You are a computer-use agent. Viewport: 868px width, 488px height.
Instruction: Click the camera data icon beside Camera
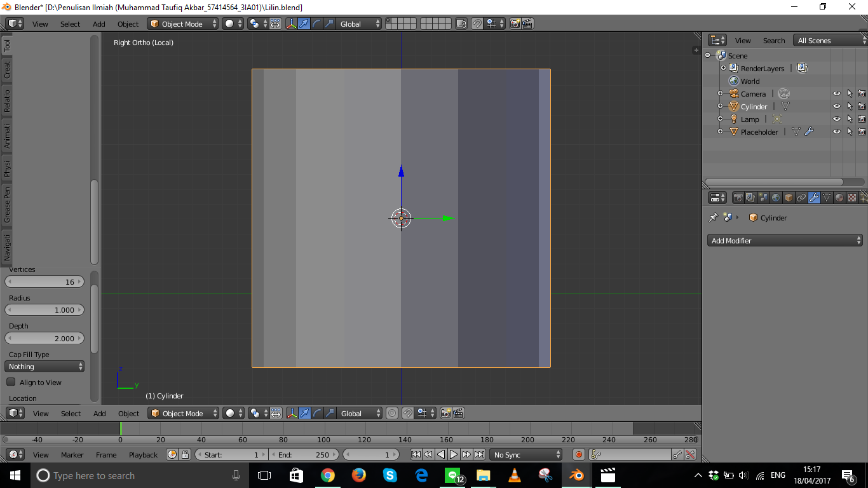click(x=783, y=93)
